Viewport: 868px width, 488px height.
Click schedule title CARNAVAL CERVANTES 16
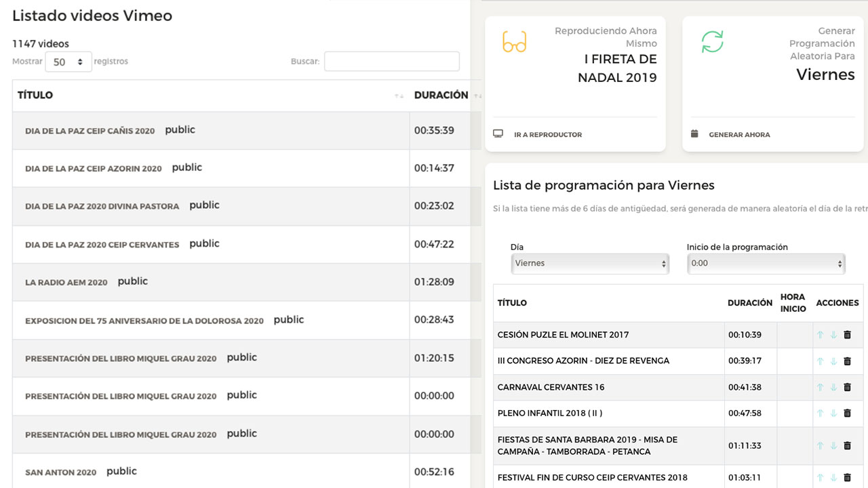(x=551, y=388)
